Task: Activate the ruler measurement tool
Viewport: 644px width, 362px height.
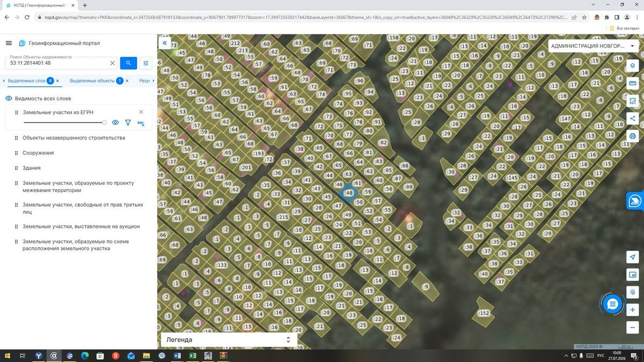Action: (x=633, y=83)
